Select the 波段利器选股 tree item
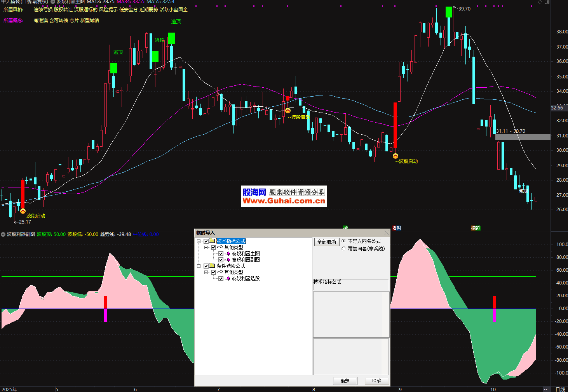This screenshot has width=568, height=392. pyautogui.click(x=246, y=279)
